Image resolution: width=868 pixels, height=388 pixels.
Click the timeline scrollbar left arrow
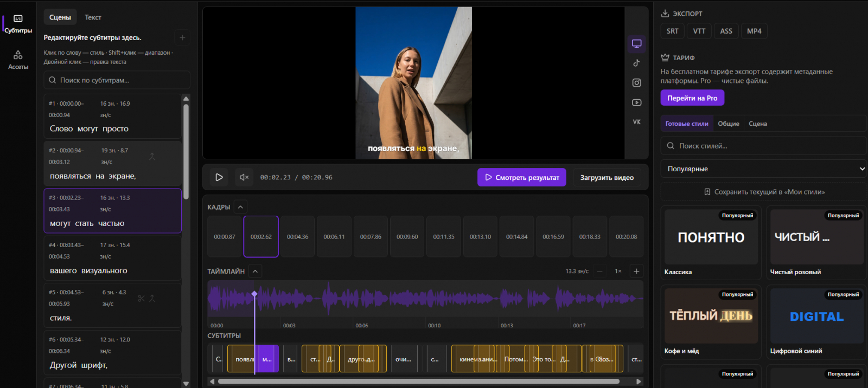212,381
